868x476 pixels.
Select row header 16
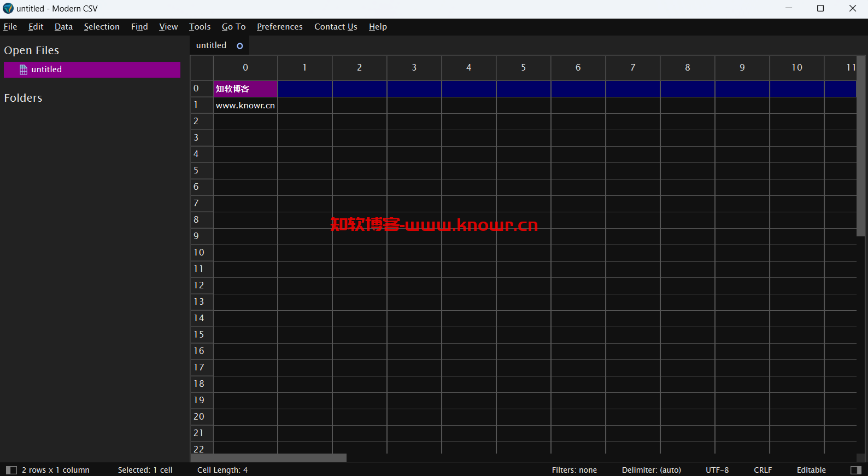point(202,351)
